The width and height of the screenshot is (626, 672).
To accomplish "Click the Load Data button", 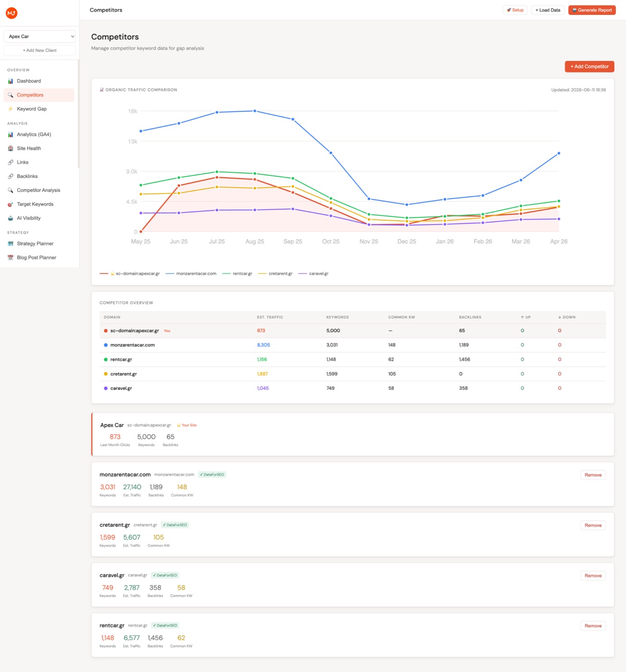I will coord(548,10).
